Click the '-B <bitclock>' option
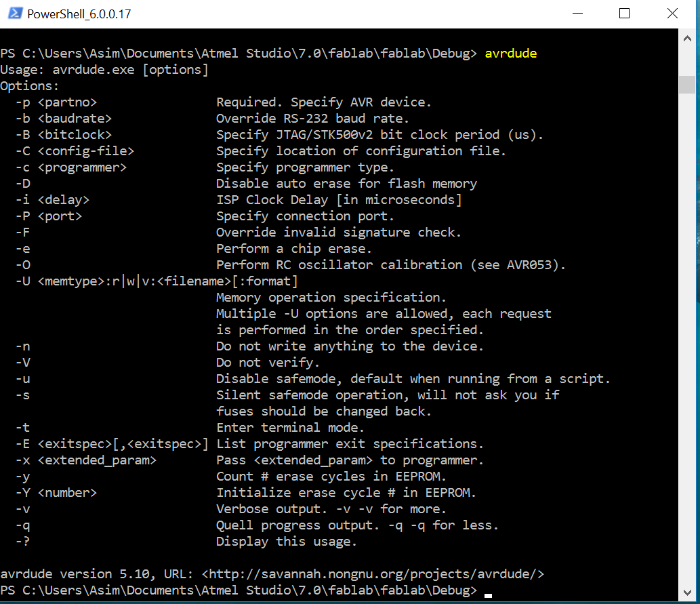The width and height of the screenshot is (700, 604). [x=64, y=134]
